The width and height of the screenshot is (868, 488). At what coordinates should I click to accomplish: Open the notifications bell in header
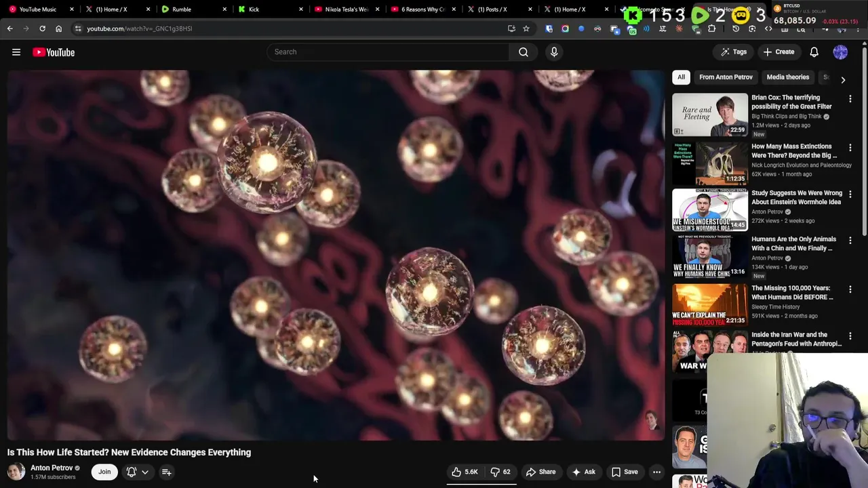pyautogui.click(x=814, y=52)
